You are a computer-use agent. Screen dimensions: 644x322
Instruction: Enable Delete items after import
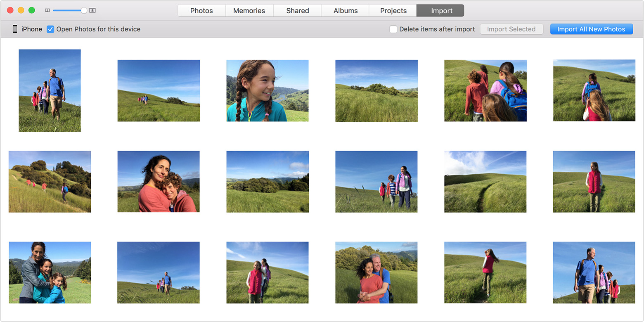(x=393, y=29)
